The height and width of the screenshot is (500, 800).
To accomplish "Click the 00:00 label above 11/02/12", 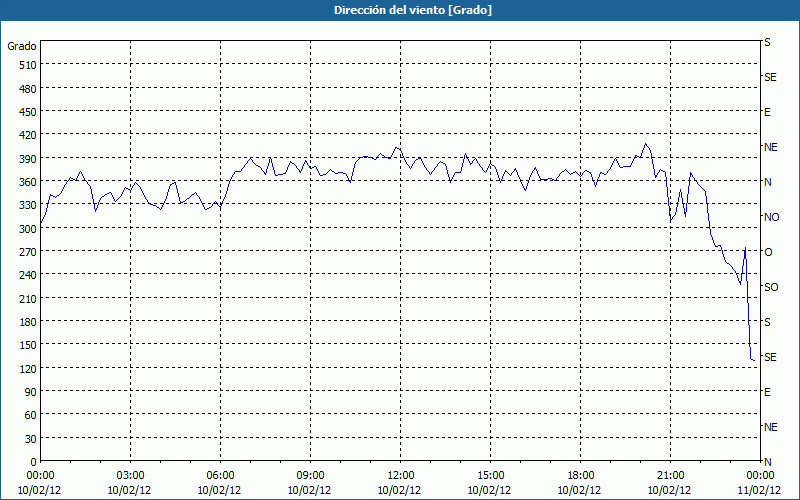I will tap(760, 476).
